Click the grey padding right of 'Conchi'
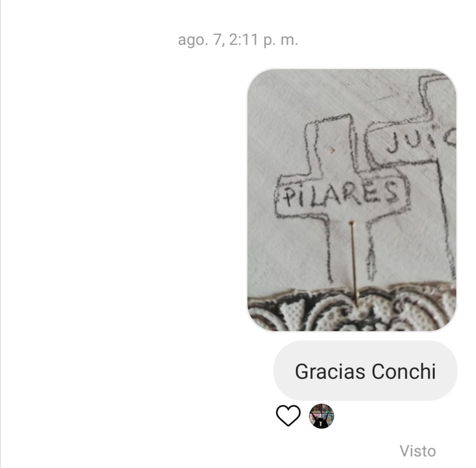The height and width of the screenshot is (468, 476). point(446,371)
